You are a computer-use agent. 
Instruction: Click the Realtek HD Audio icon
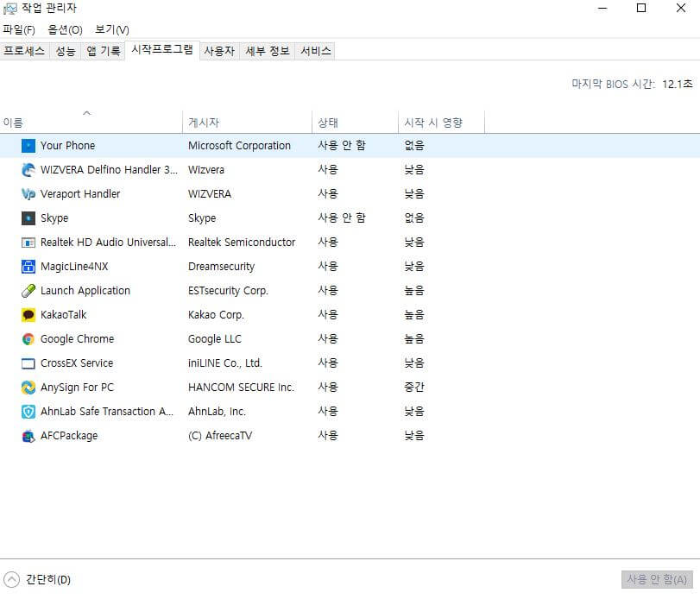pos(28,243)
